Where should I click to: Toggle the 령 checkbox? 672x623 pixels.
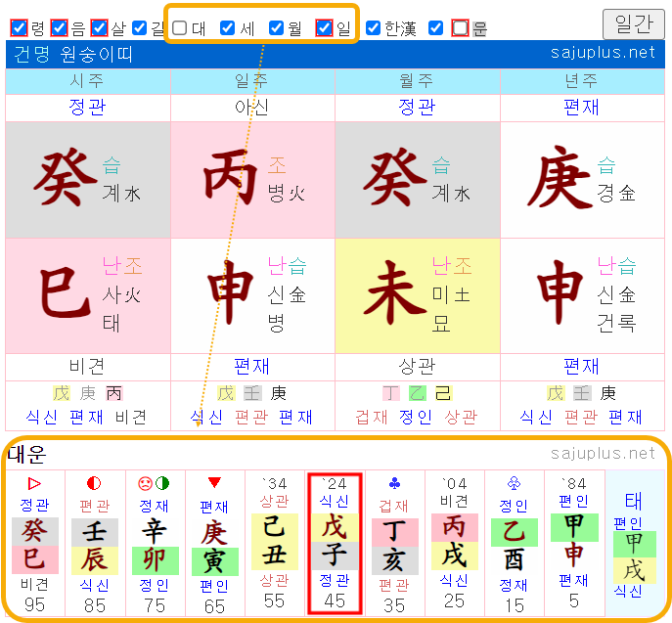(19, 28)
